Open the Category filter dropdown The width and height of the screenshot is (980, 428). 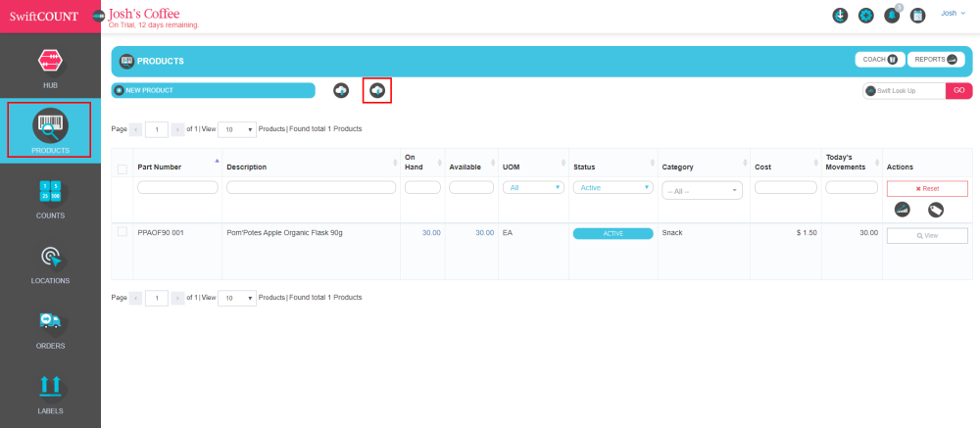(702, 191)
